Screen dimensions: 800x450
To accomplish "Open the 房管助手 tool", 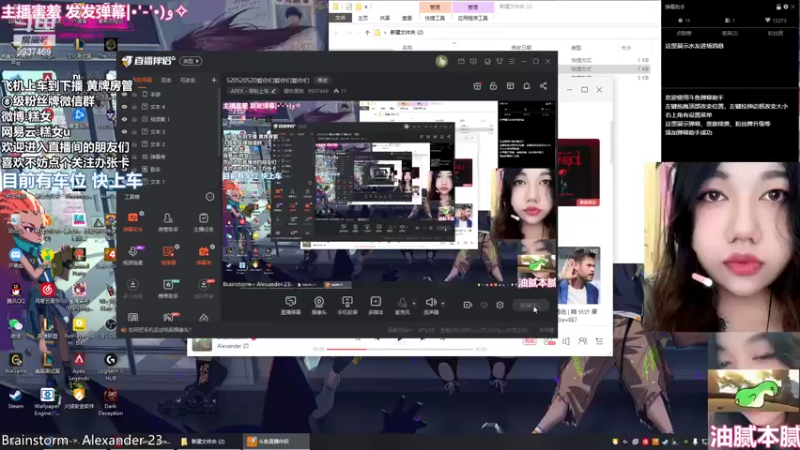I will click(168, 222).
